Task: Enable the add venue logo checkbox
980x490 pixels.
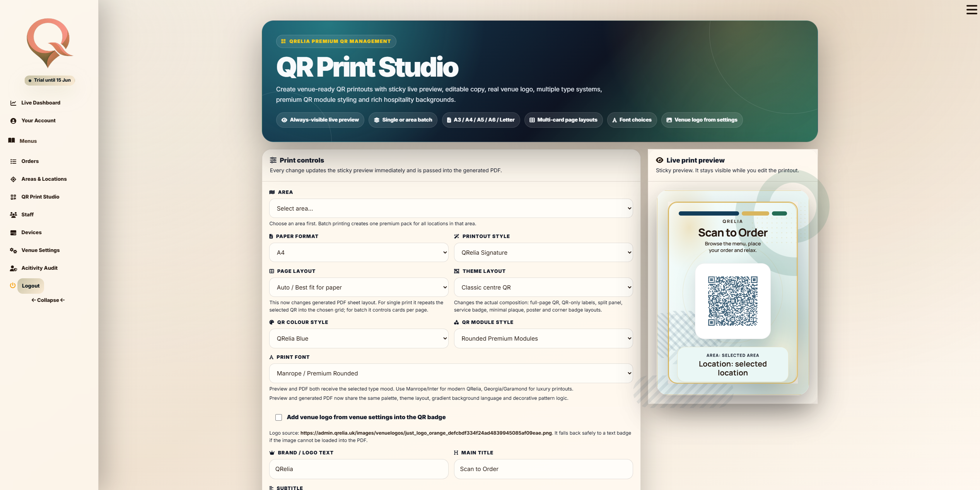Action: pos(278,417)
